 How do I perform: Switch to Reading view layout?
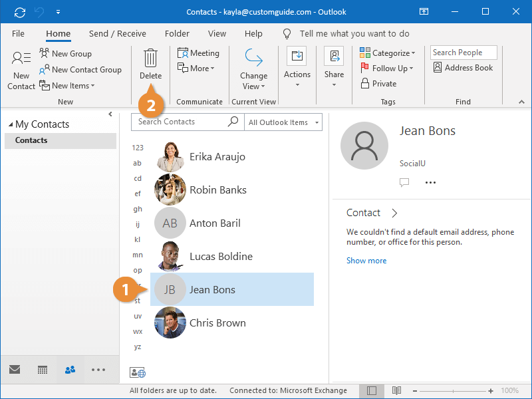tap(398, 390)
